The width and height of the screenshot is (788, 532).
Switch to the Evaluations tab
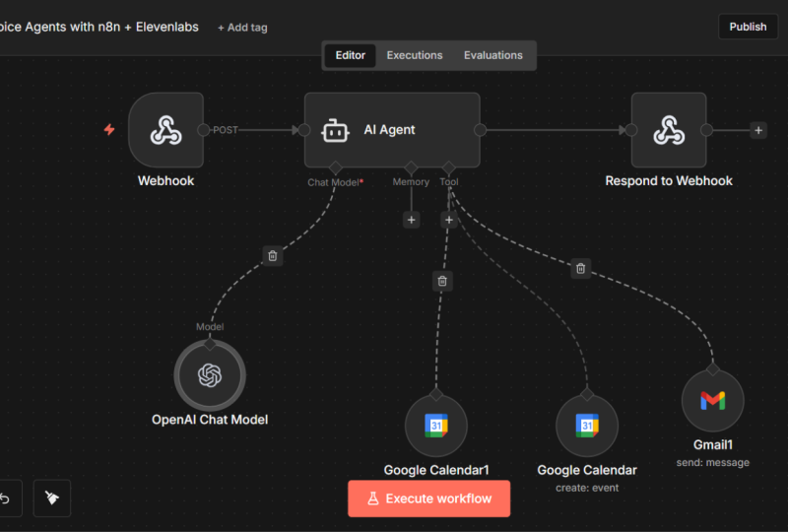[493, 55]
